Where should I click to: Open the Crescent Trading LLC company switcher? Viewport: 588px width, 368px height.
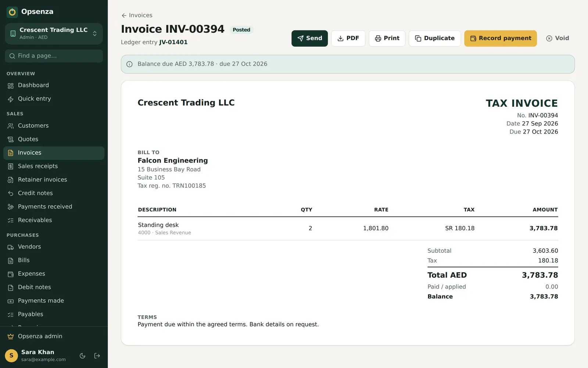pos(54,33)
